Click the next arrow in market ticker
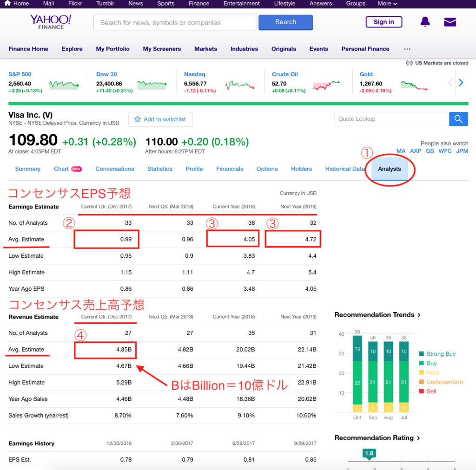Viewport: 476px width, 470px height. 461,83
